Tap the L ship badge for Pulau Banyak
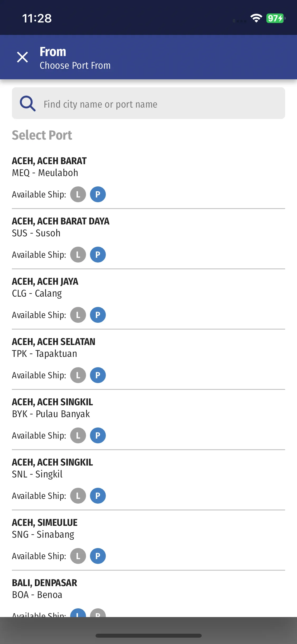 (x=78, y=435)
